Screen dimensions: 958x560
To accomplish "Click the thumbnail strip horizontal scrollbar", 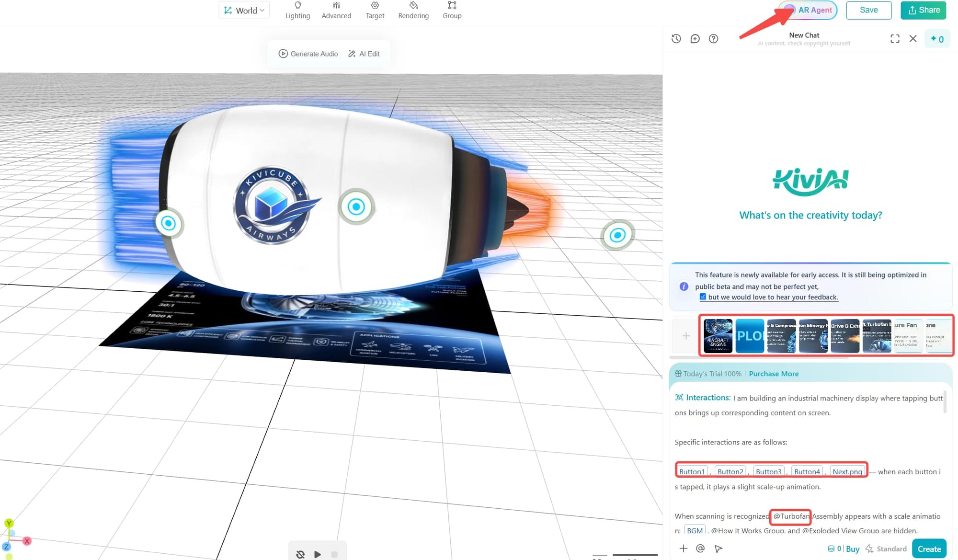I will 759,357.
